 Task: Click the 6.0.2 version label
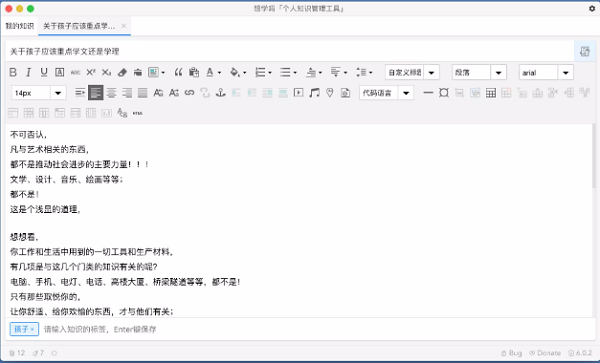pos(580,353)
